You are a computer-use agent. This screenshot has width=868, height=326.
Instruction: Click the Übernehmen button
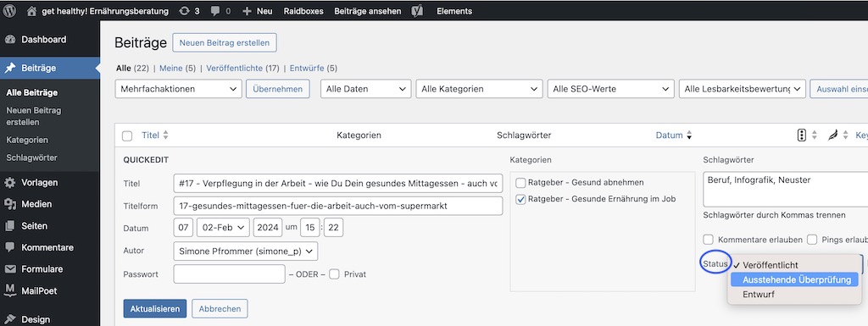click(278, 89)
